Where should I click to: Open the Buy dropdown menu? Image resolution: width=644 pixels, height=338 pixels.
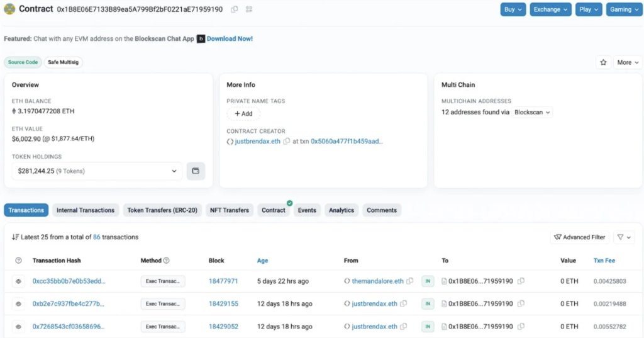click(x=513, y=9)
